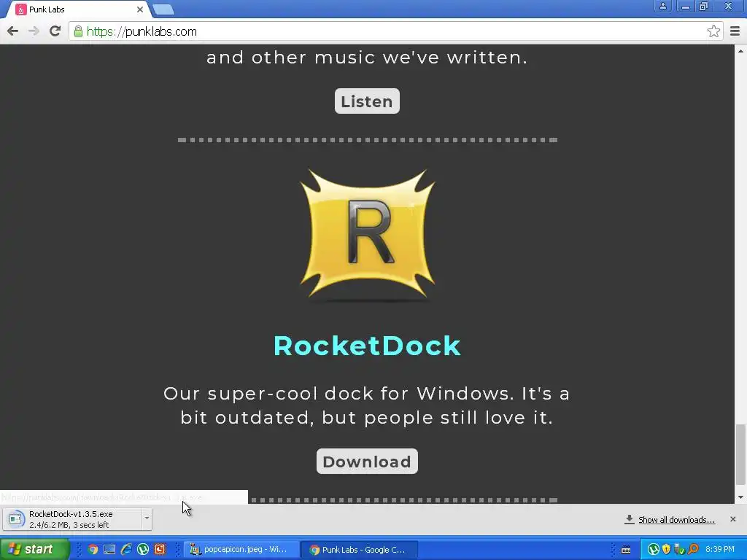
Task: Click the RocketDock heading link
Action: (368, 346)
